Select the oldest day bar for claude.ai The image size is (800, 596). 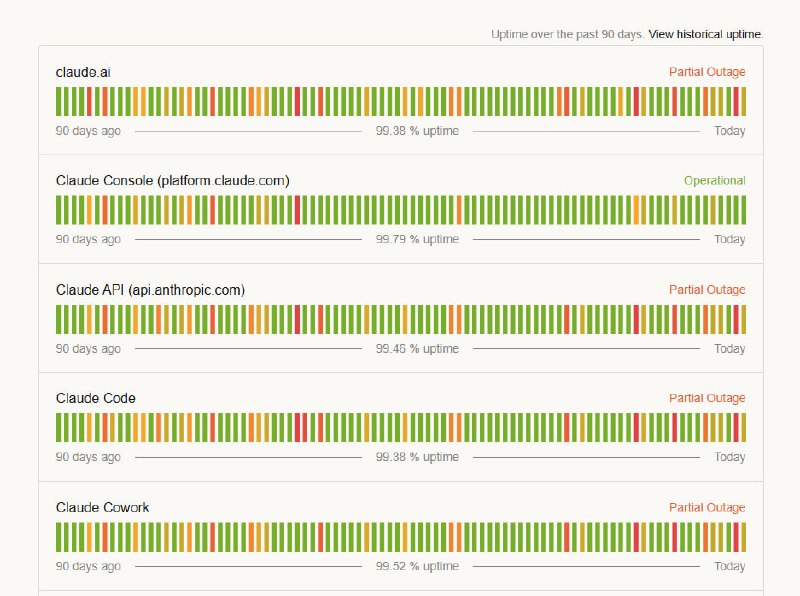tap(59, 102)
